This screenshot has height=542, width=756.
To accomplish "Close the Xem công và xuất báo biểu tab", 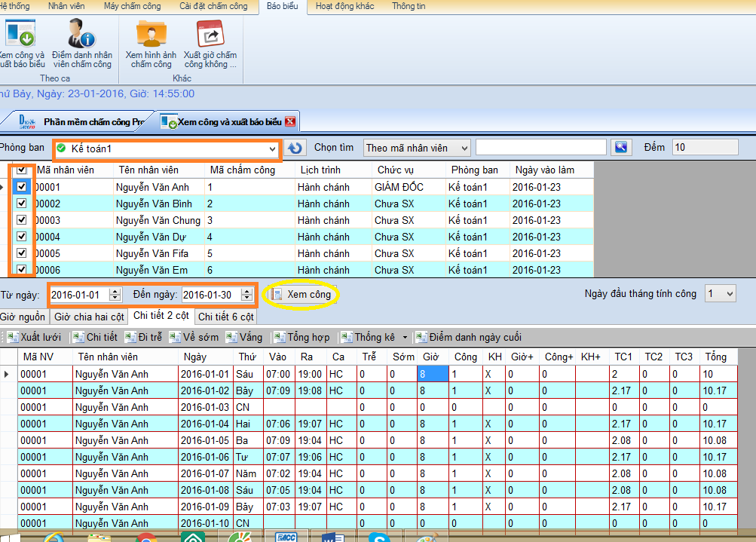I will [x=290, y=121].
